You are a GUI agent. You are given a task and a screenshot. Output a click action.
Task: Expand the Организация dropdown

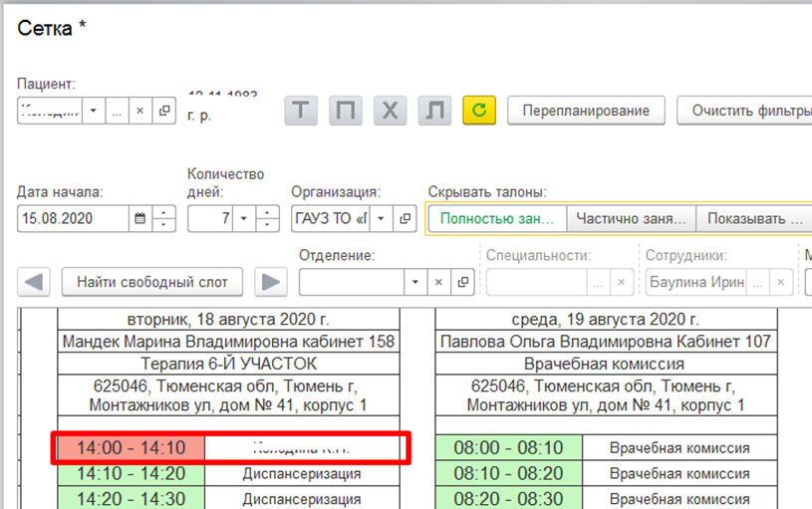pos(382,218)
